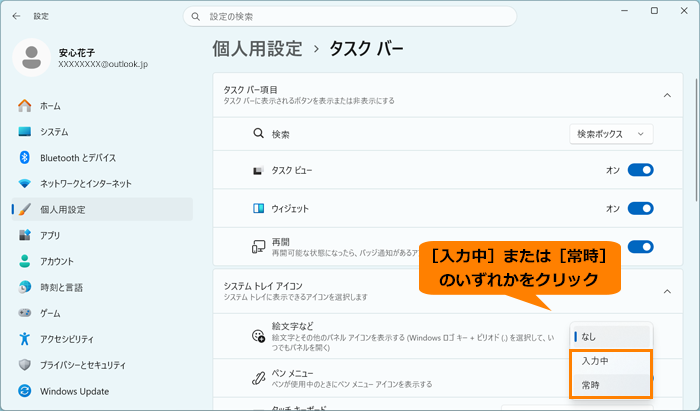Select 常時 in the dropdown list
Viewport: 700px width, 411px height.
(x=610, y=385)
